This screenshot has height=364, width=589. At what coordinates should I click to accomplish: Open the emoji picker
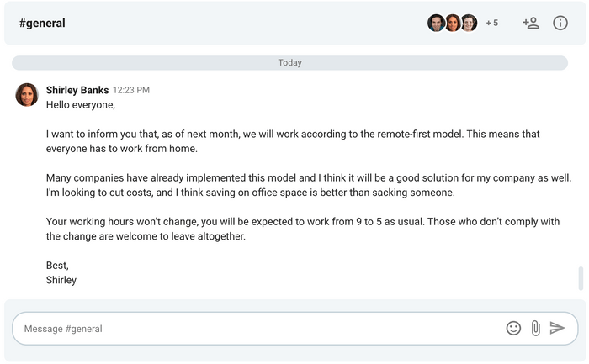point(513,328)
